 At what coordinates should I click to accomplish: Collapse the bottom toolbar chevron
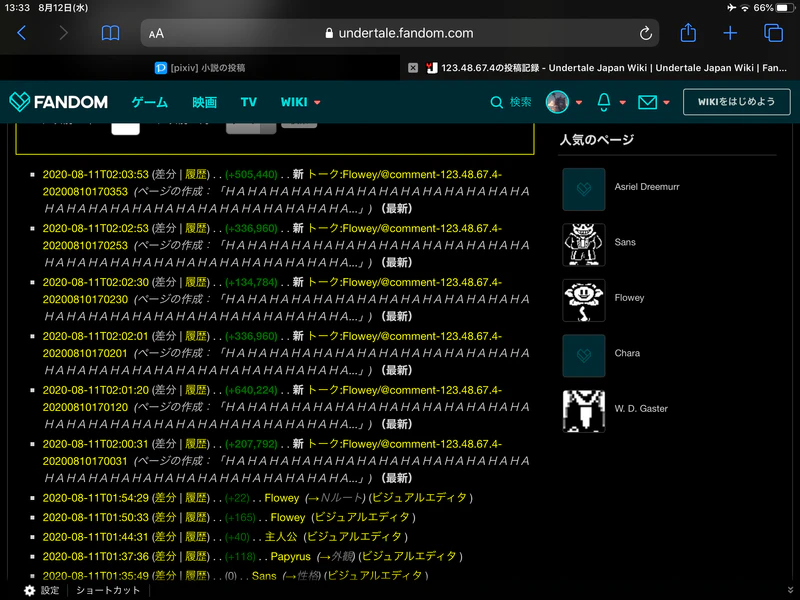pyautogui.click(x=790, y=590)
